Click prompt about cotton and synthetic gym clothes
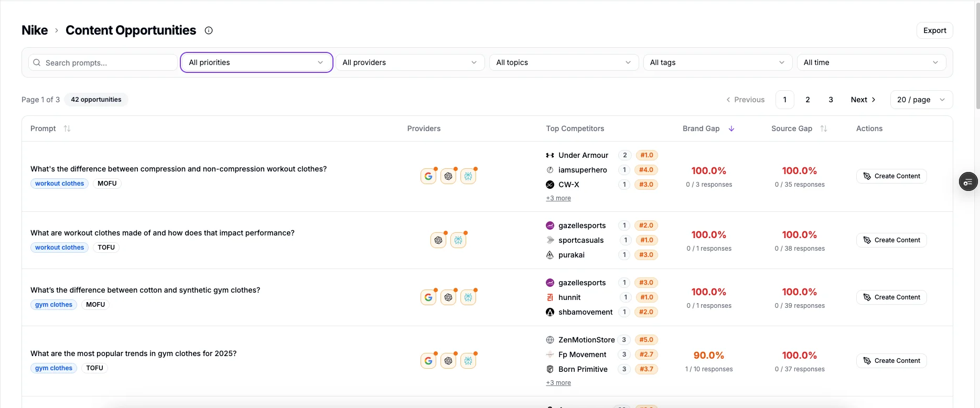 [145, 290]
